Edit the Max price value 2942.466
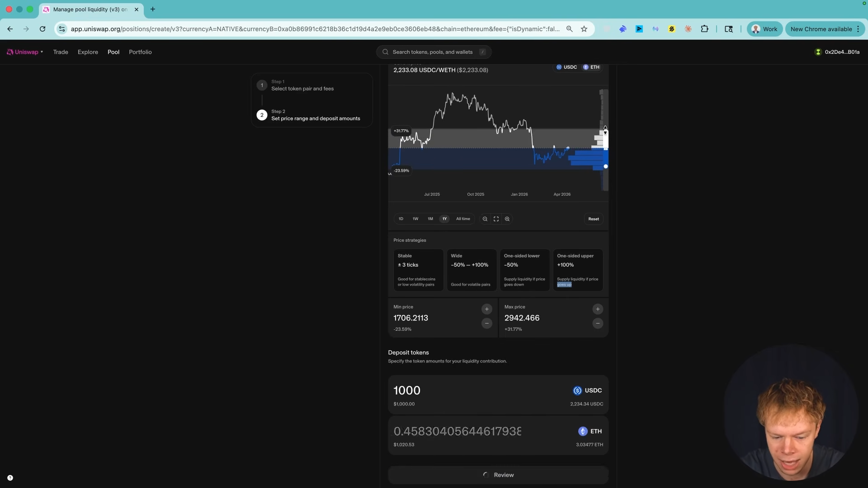This screenshot has width=868, height=488. coord(522,318)
